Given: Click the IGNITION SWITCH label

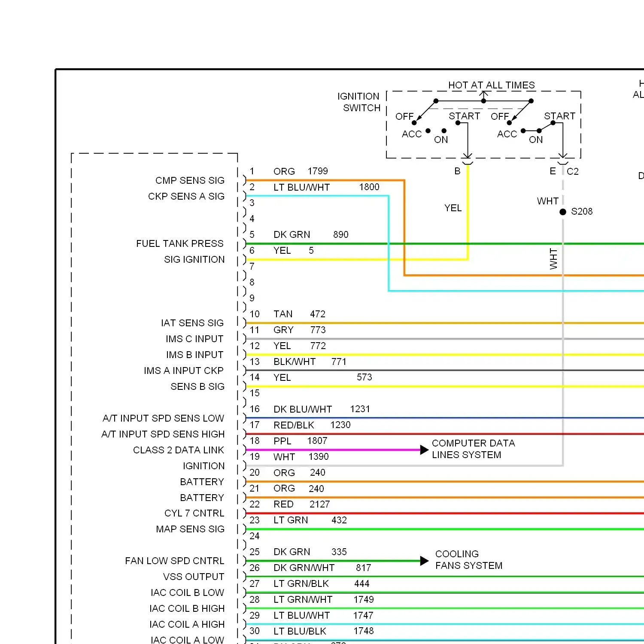Looking at the screenshot, I should (x=359, y=102).
